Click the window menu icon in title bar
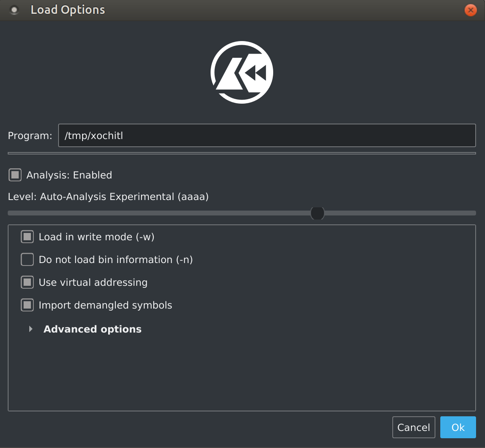 pos(14,10)
